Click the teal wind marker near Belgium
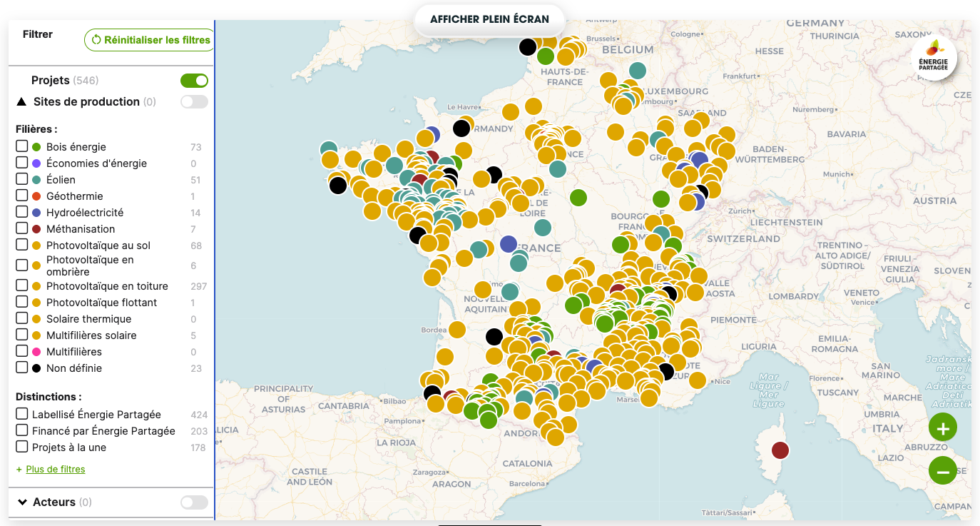Viewport: 980px width, 526px height. coord(637,71)
